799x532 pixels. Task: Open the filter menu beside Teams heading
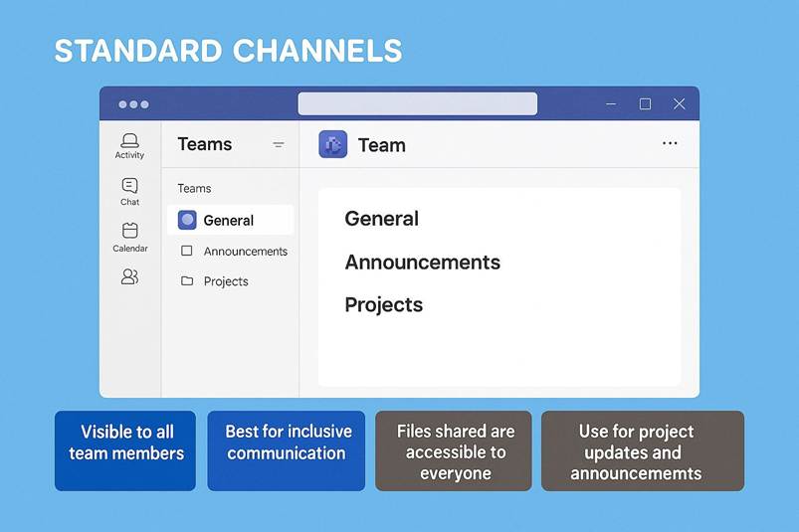[x=279, y=145]
